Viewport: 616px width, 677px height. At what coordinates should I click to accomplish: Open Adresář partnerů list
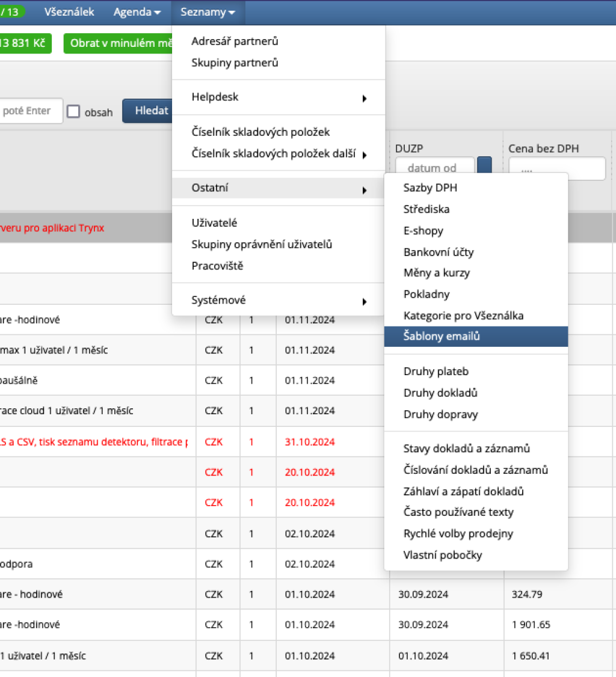click(235, 41)
